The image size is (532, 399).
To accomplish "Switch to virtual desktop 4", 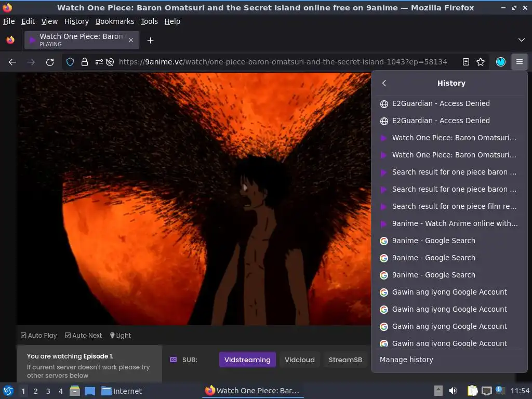I will pos(61,391).
